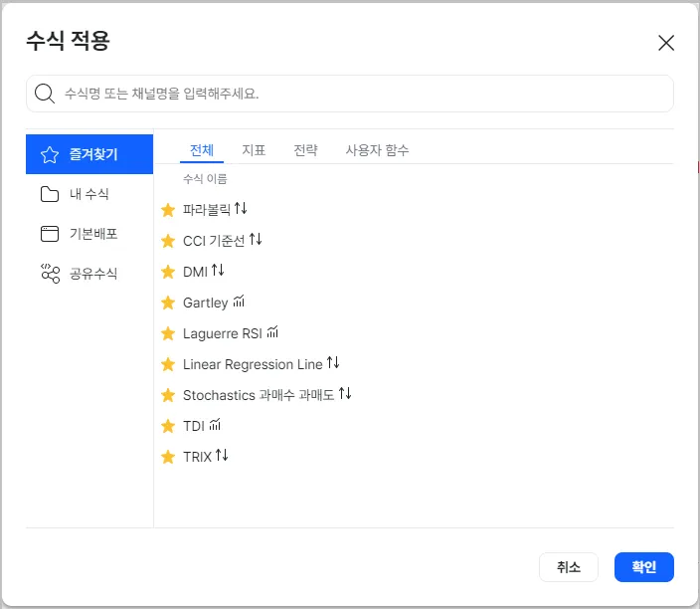700x609 pixels.
Task: Click the Stochastics 과매수 과매도 strategy arrows icon
Action: [x=345, y=394]
